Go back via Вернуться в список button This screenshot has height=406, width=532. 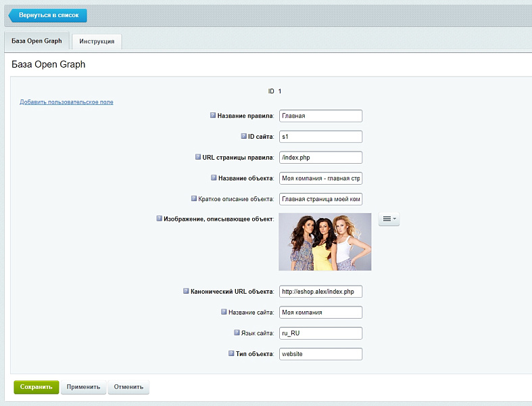(47, 16)
